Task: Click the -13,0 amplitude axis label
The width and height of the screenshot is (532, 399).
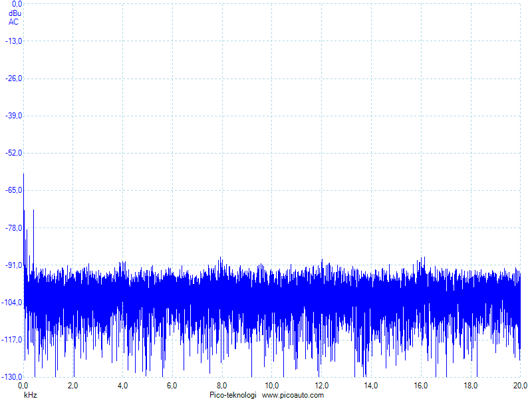Action: [13, 41]
